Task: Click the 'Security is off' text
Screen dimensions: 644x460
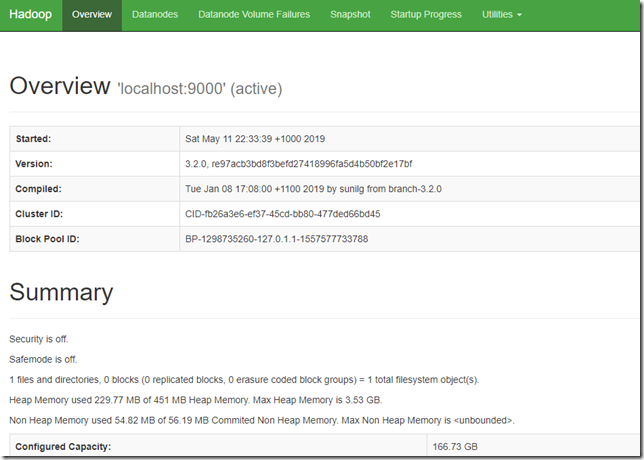Action: pos(39,339)
